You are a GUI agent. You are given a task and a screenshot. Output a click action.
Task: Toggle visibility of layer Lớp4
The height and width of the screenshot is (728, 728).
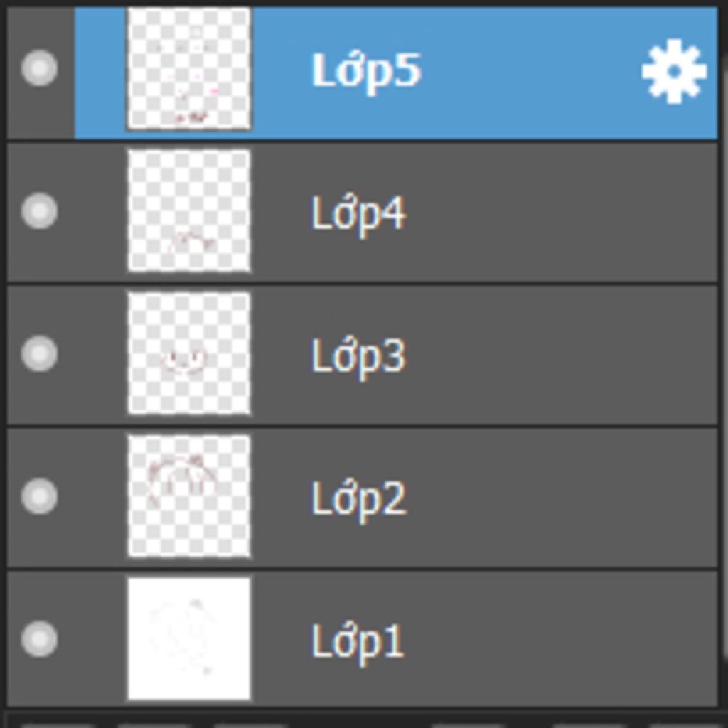(x=40, y=210)
